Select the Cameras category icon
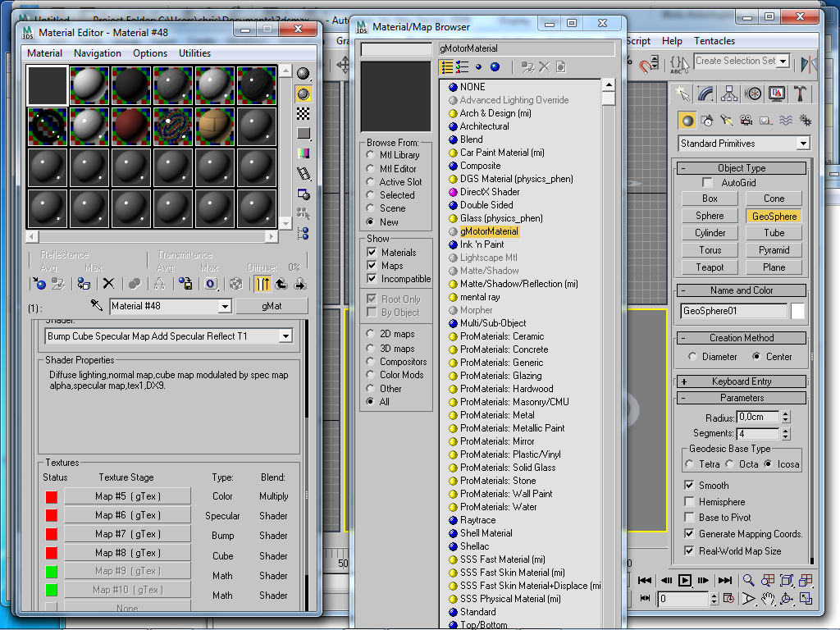 point(746,121)
